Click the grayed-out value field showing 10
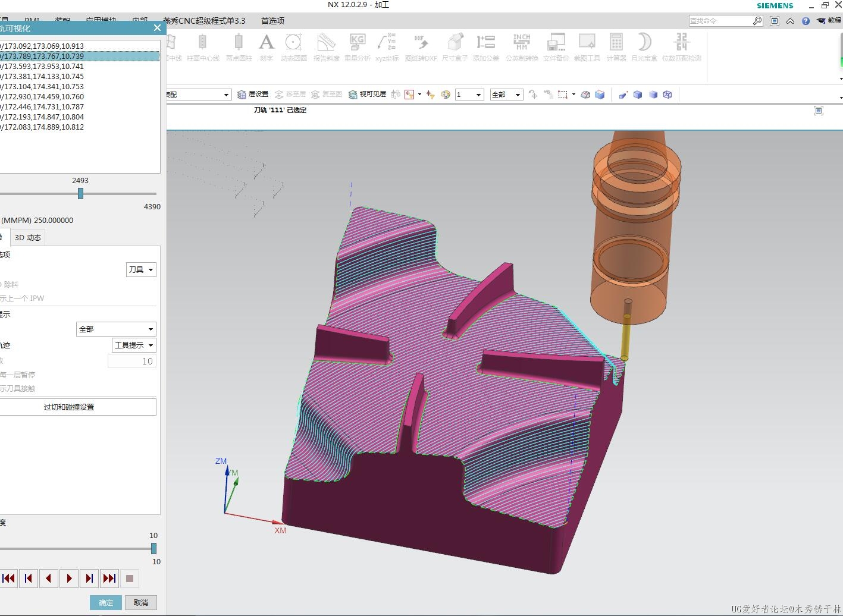Viewport: 843px width, 616px height. click(132, 361)
